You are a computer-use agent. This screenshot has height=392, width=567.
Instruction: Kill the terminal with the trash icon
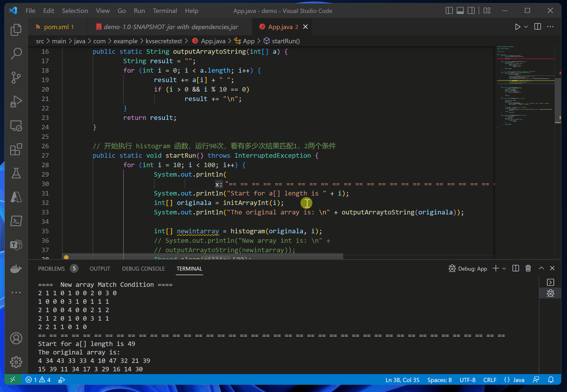pos(528,268)
